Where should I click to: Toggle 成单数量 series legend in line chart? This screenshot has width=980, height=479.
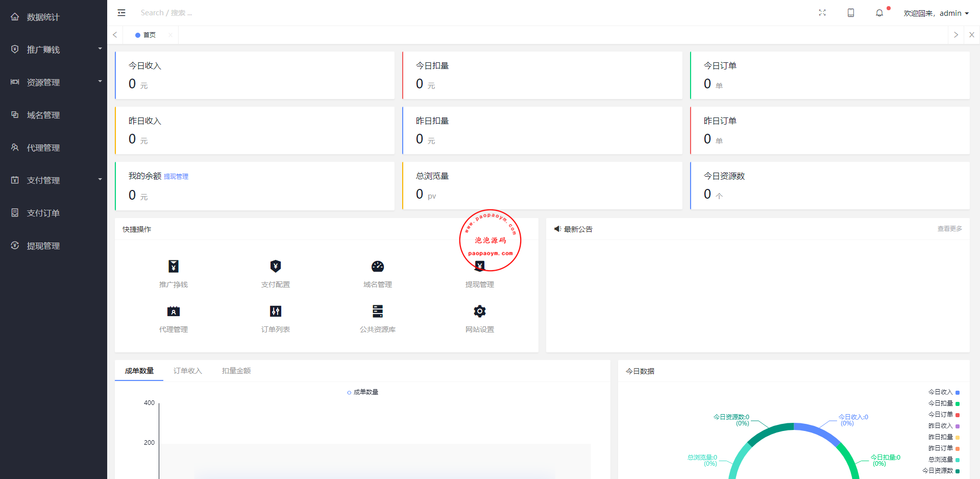363,392
